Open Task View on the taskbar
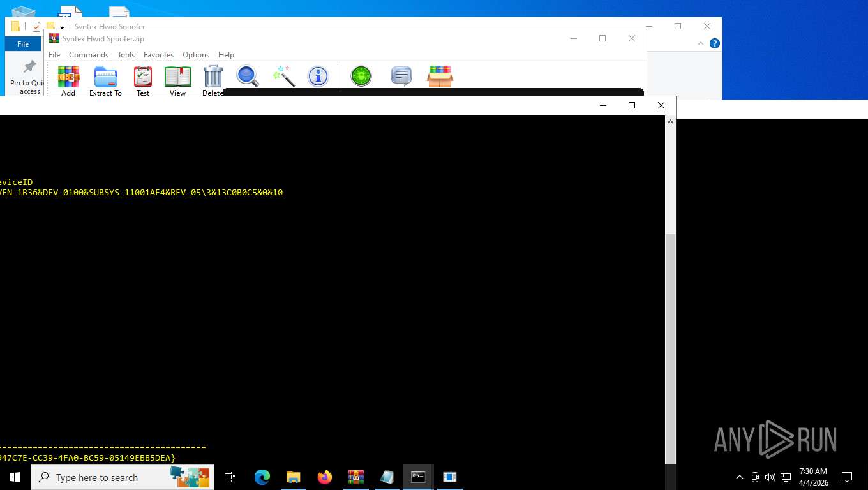868x490 pixels. (x=230, y=477)
